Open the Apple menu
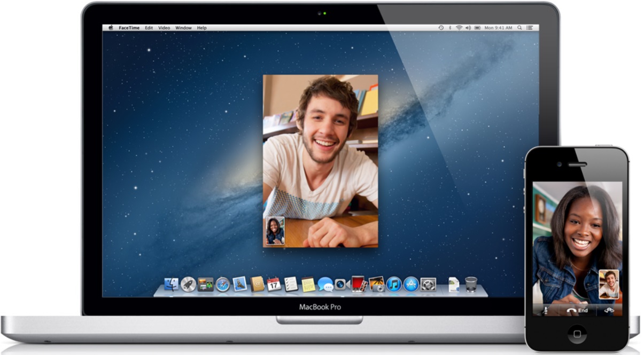Image resolution: width=644 pixels, height=355 pixels. pos(111,28)
